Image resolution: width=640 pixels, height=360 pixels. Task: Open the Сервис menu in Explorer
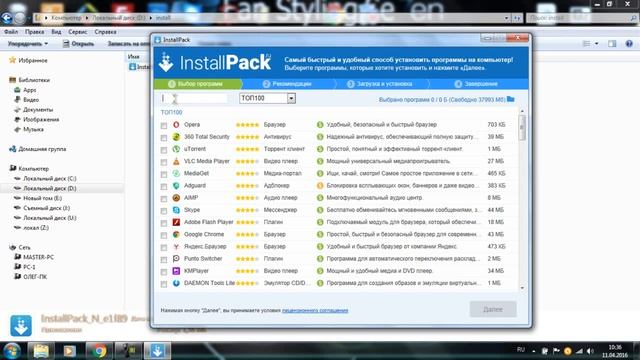[x=78, y=32]
